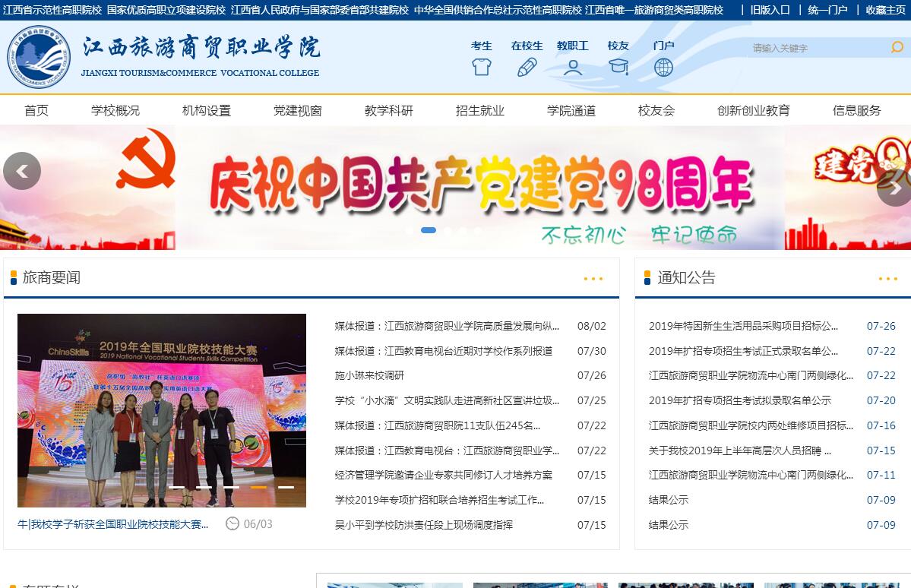Image resolution: width=911 pixels, height=588 pixels.
Task: Open news 经济管理学院邀请企业专家共同修订人才培养方案
Action: coord(443,475)
